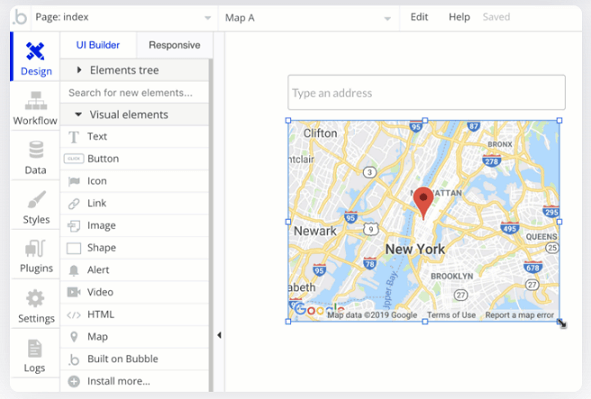Select the Image element icon

(x=73, y=226)
